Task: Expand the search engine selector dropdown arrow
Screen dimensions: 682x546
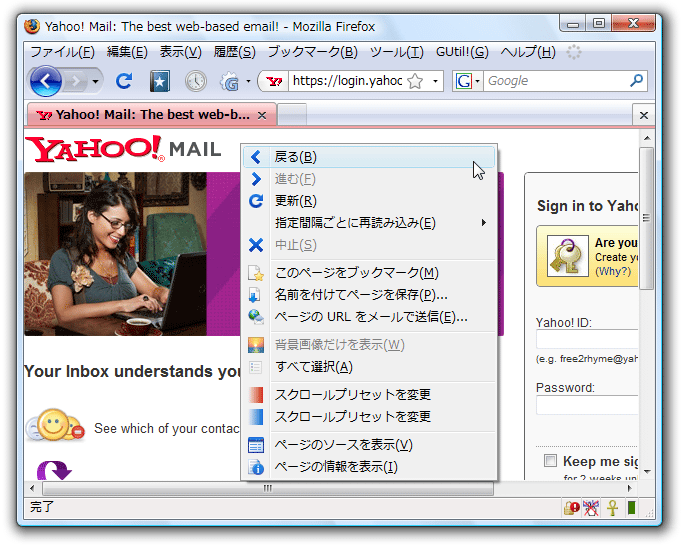Action: click(x=478, y=81)
